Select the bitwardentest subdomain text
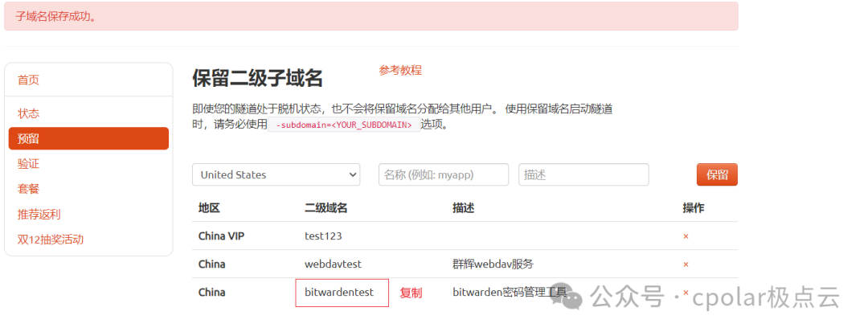Viewport: 868px width, 332px height. [339, 292]
